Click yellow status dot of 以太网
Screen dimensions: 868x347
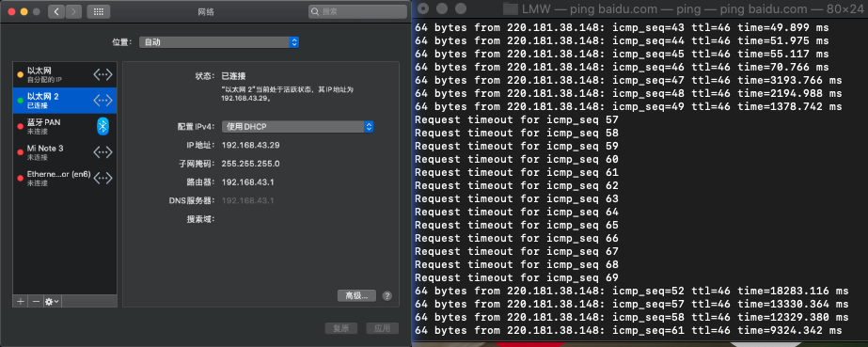[21, 74]
